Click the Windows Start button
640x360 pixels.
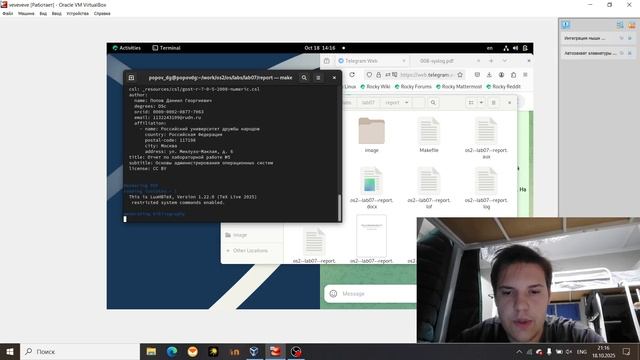[10, 351]
